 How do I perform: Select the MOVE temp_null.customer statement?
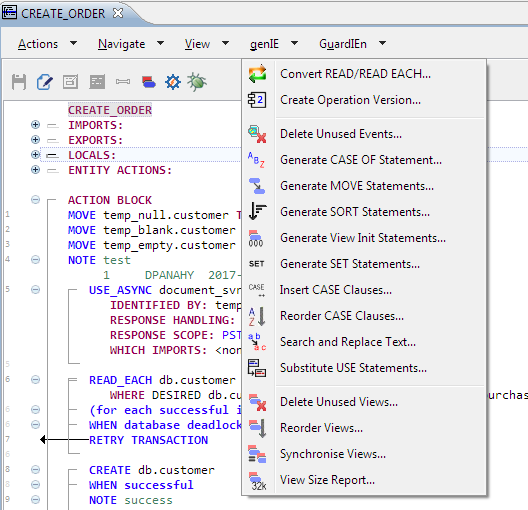(x=154, y=215)
